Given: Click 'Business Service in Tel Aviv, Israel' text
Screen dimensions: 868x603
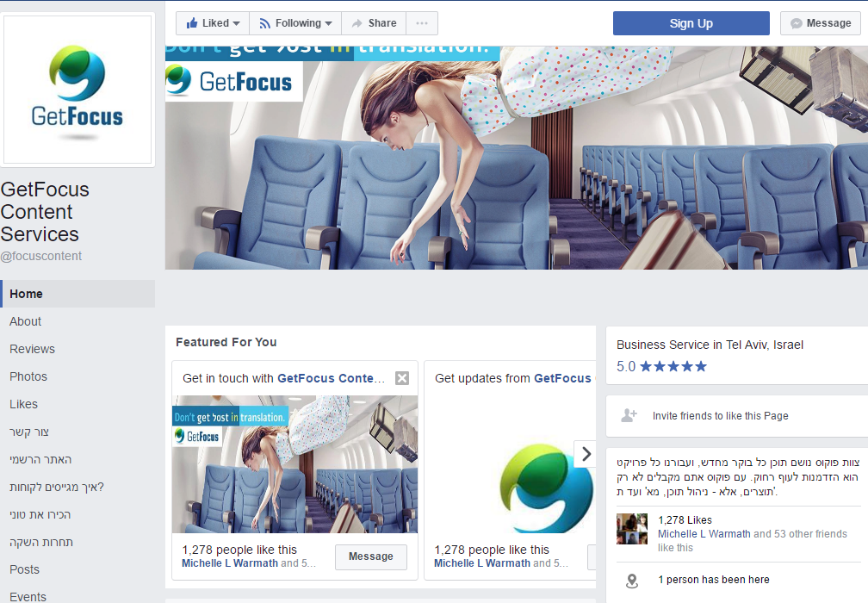Looking at the screenshot, I should coord(710,345).
